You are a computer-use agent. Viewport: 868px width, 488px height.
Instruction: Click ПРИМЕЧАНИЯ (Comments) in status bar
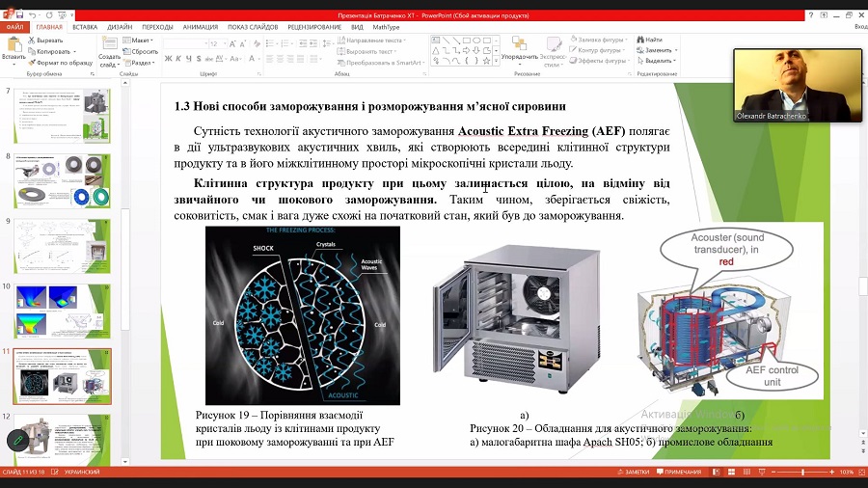pos(679,472)
